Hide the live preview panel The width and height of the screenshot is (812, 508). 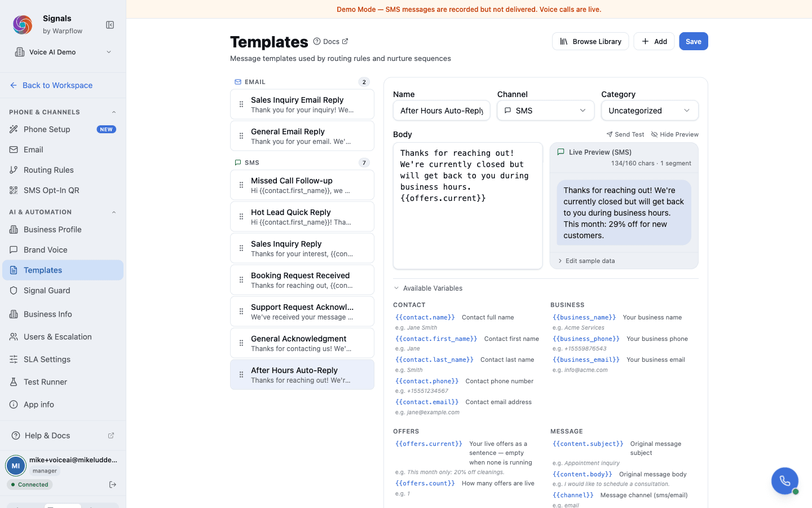(x=675, y=134)
